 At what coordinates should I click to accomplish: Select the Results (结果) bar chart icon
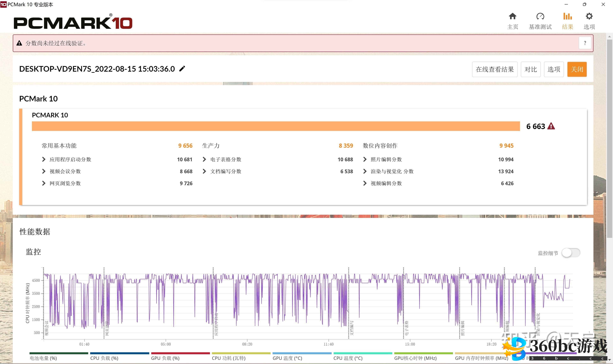click(x=567, y=16)
